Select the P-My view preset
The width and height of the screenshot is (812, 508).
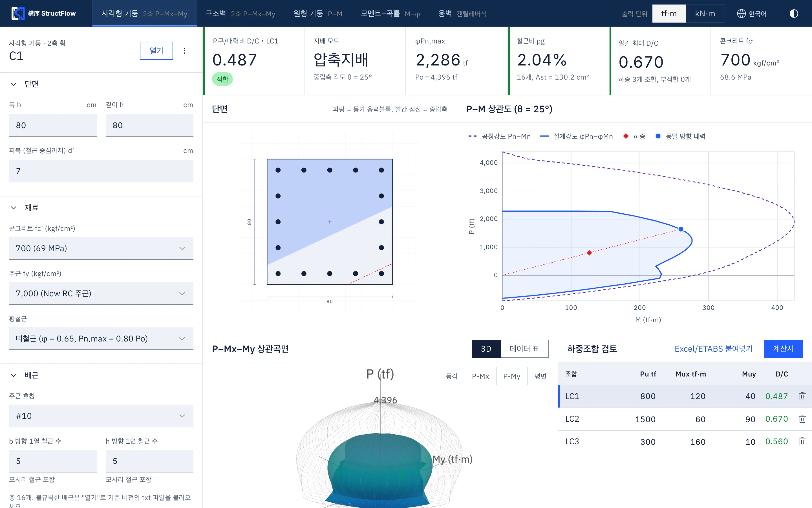tap(512, 376)
